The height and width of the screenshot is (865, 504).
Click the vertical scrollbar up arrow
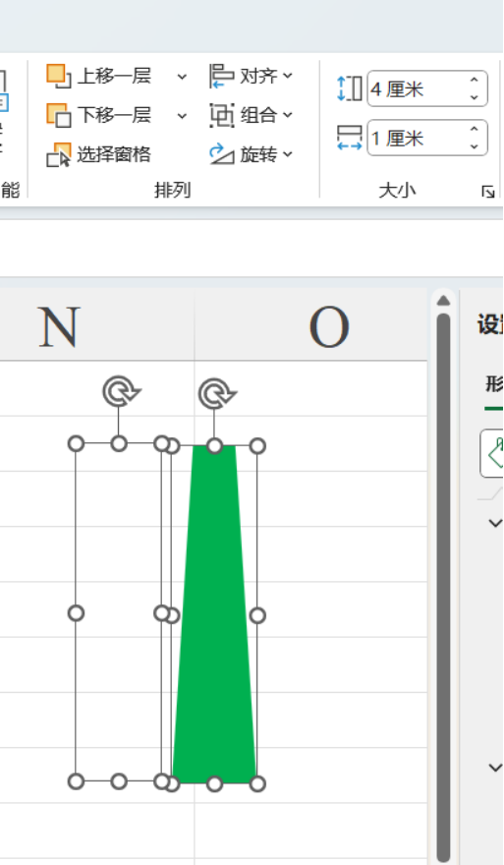[x=443, y=301]
